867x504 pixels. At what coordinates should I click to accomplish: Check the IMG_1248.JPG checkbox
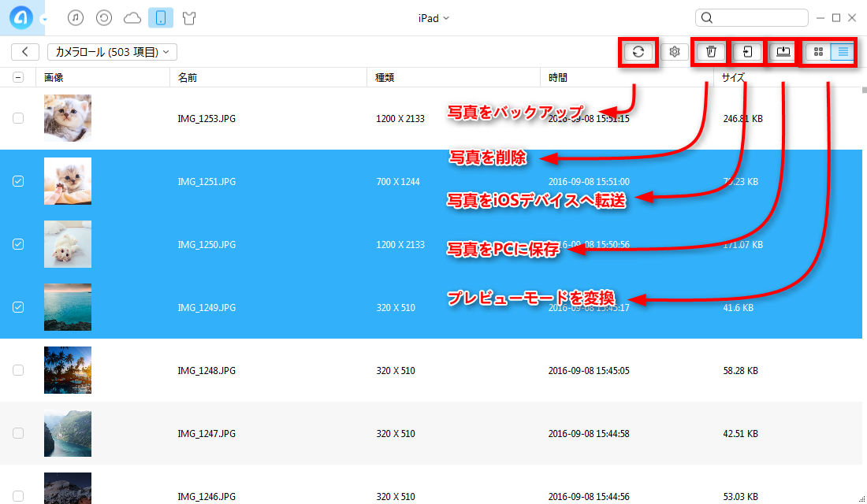click(x=18, y=370)
